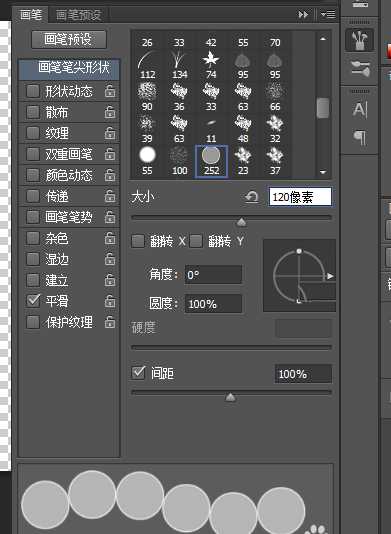This screenshot has height=534, width=391.
Task: Toggle lock for 散布 settings
Action: [110, 112]
